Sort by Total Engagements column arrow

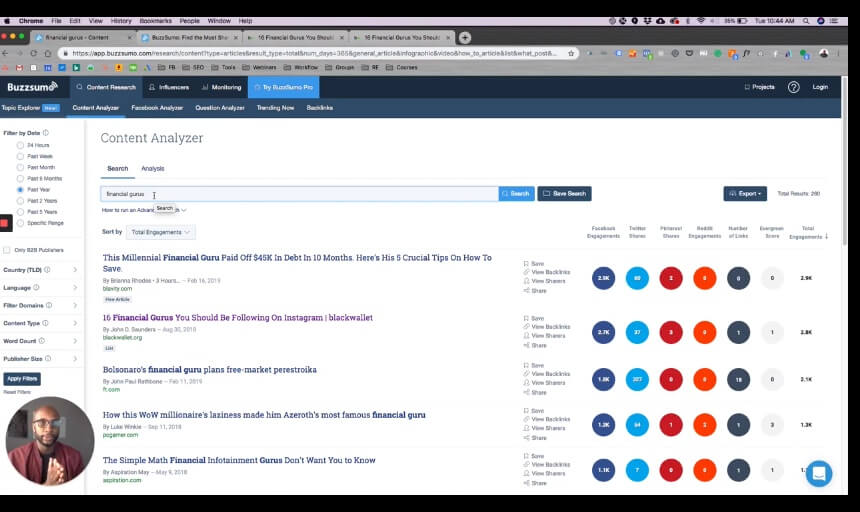click(827, 236)
